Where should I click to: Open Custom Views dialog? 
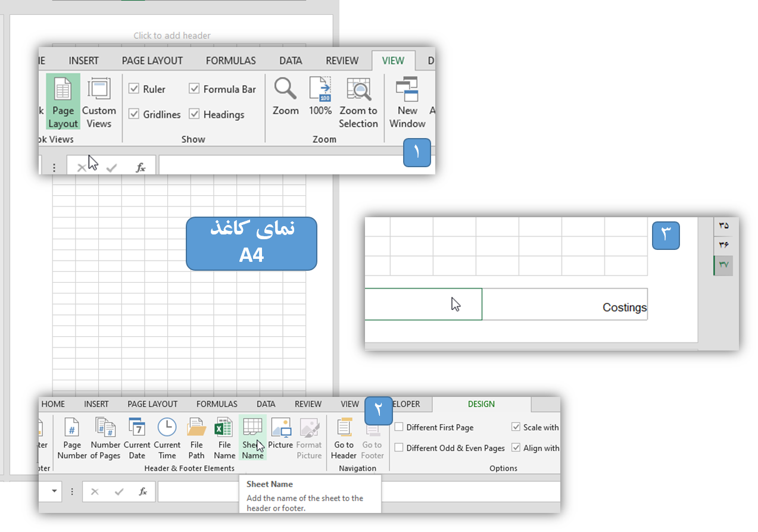click(99, 102)
